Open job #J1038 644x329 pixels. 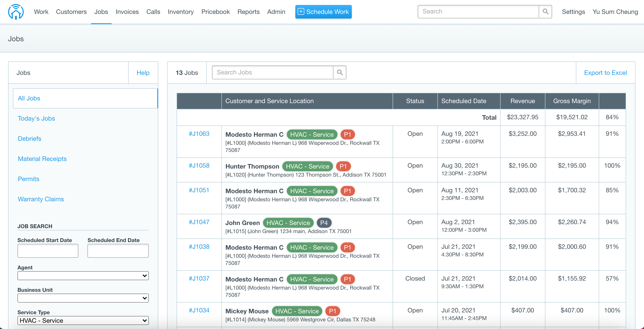(199, 247)
